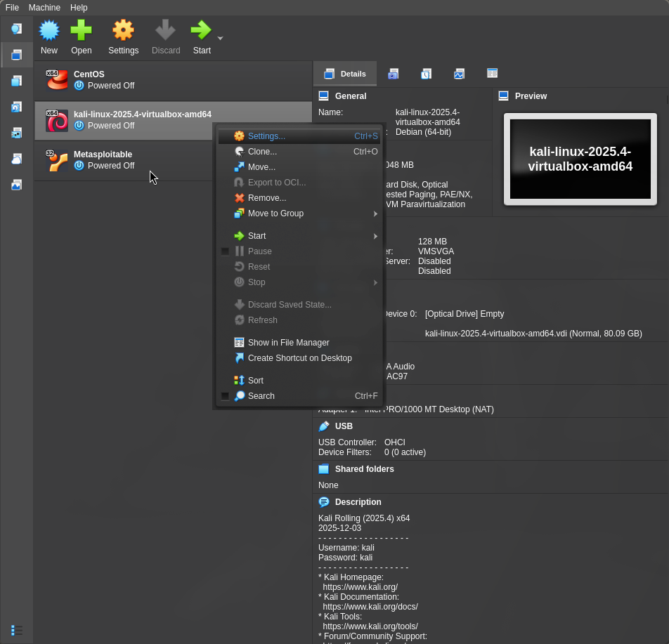Open the Resources activity icon in sidebar
Screen dimensions: 669x644
click(x=17, y=185)
